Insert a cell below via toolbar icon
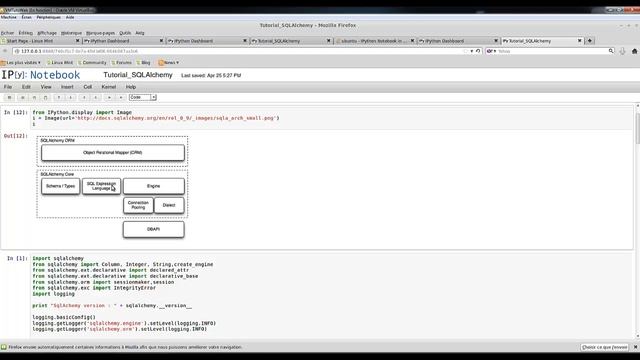640x360 pixels. [x=96, y=98]
